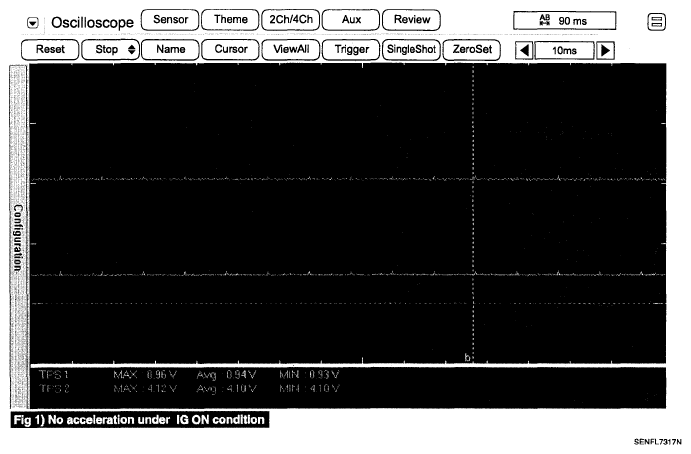
Task: Decrease time base with left arrow
Action: 524,50
